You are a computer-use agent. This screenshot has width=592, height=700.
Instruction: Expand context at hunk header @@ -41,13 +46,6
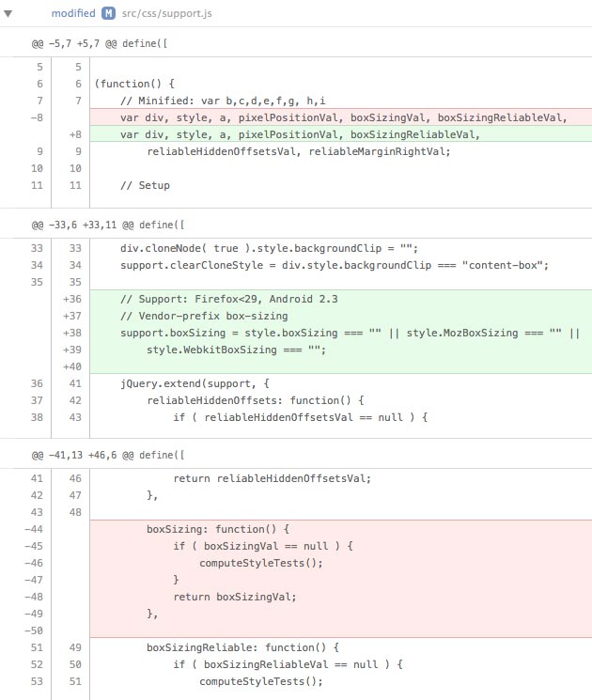pyautogui.click(x=107, y=455)
